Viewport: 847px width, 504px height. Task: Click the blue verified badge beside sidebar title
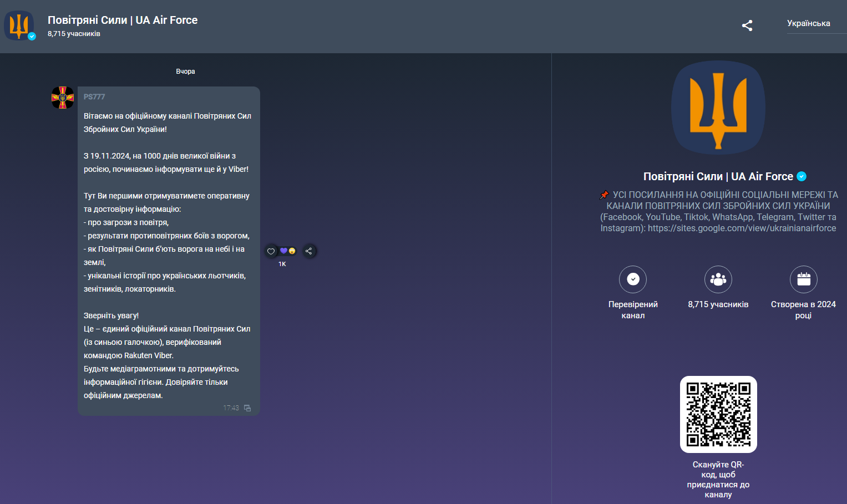coord(802,176)
